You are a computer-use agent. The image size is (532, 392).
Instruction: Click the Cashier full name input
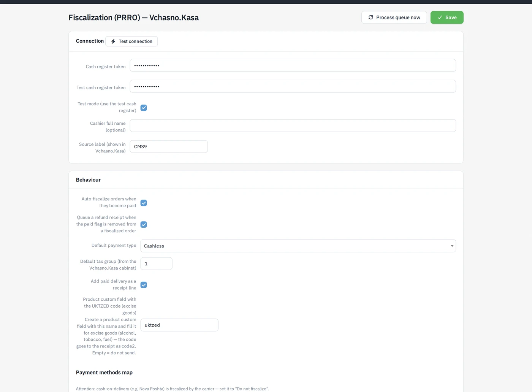[293, 126]
